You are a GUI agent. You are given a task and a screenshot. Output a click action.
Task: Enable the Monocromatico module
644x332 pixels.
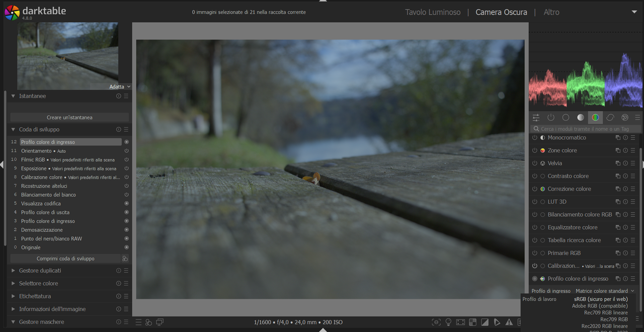pyautogui.click(x=535, y=138)
